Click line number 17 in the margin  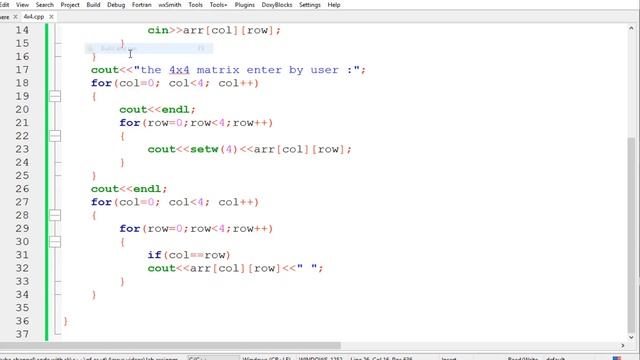pos(22,70)
